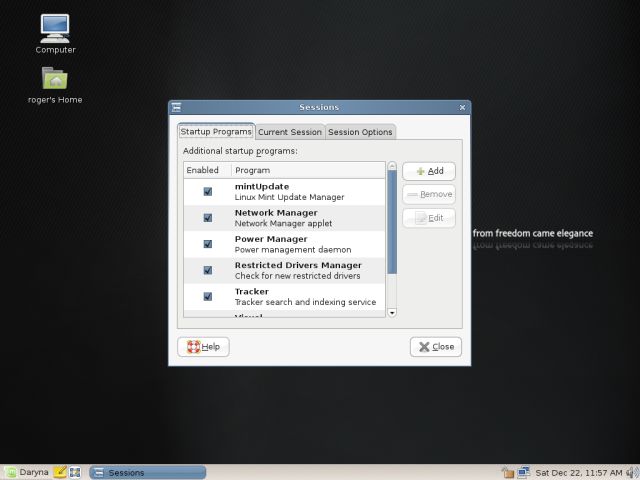Viewport: 640px width, 480px height.
Task: Close the Sessions window with title bar X
Action: pyautogui.click(x=462, y=107)
